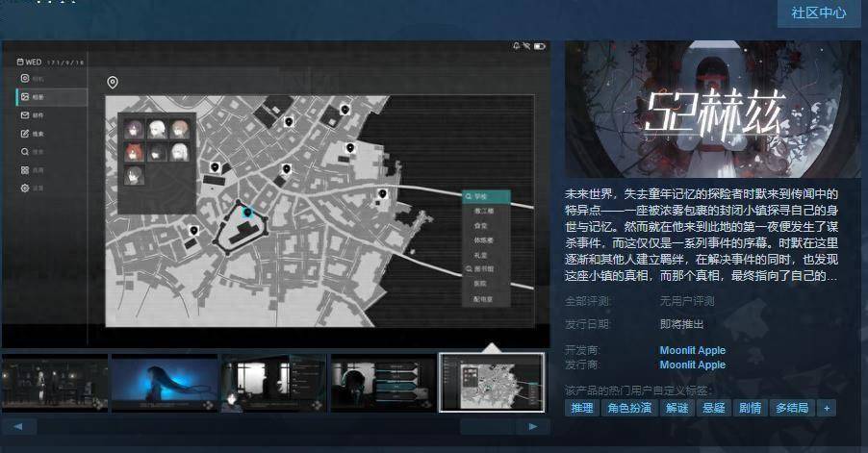Viewport: 868px width, 453px height.
Task: Open the 搜索 magnifier icon in sidebar
Action: pos(24,152)
